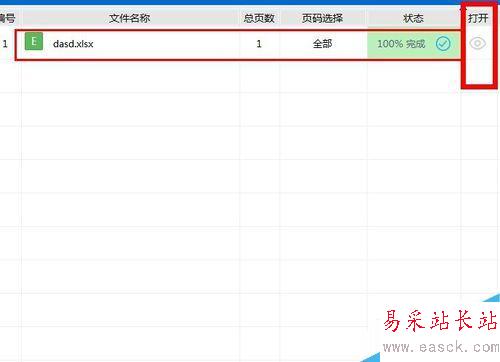Click the 文件名称 column header
The width and height of the screenshot is (500, 362).
pyautogui.click(x=130, y=18)
